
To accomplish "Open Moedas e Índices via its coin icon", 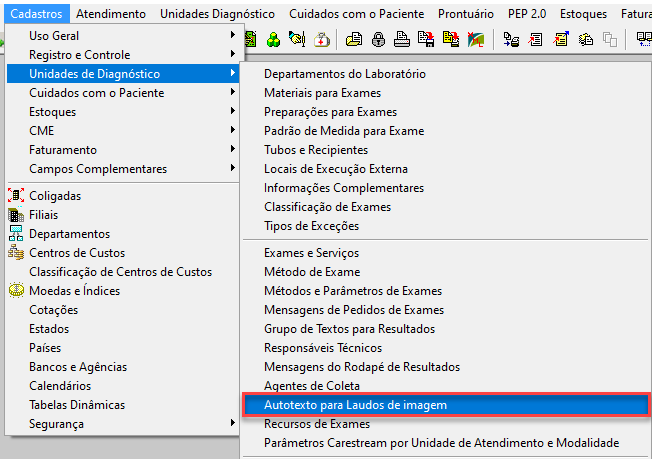I will click(16, 291).
